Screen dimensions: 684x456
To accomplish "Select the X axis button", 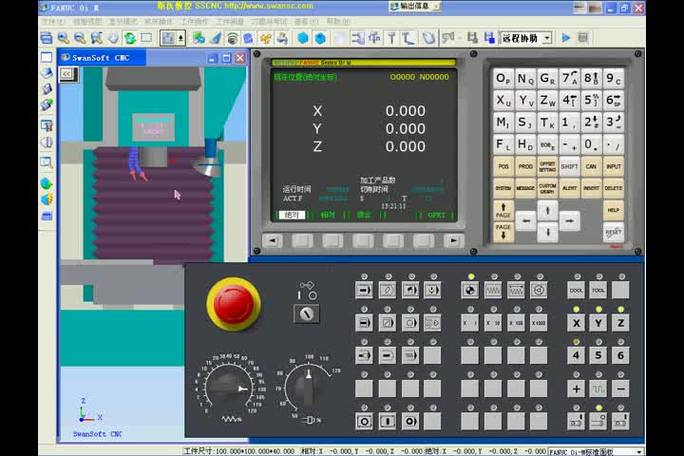I will pos(576,323).
